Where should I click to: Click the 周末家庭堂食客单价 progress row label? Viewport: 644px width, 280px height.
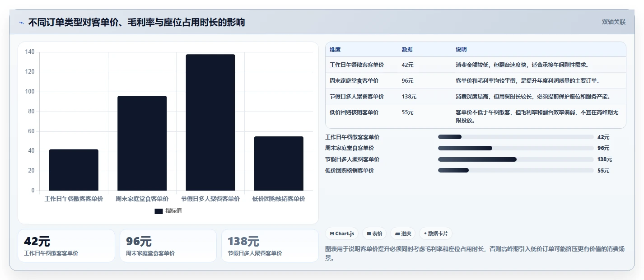(x=350, y=148)
